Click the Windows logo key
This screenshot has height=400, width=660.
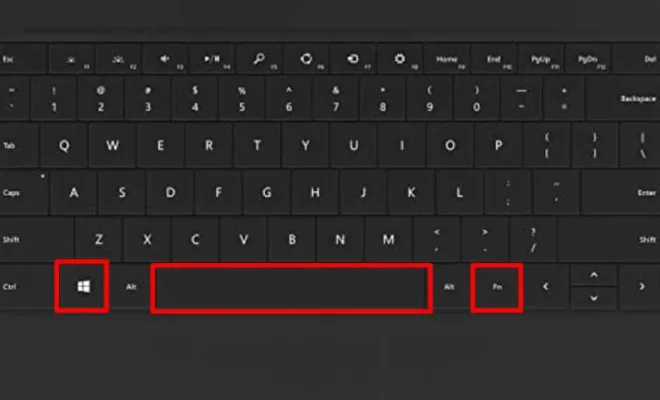coord(82,286)
